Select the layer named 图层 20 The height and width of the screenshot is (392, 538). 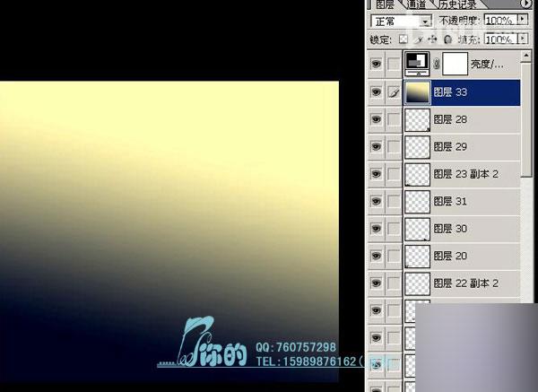click(x=450, y=256)
